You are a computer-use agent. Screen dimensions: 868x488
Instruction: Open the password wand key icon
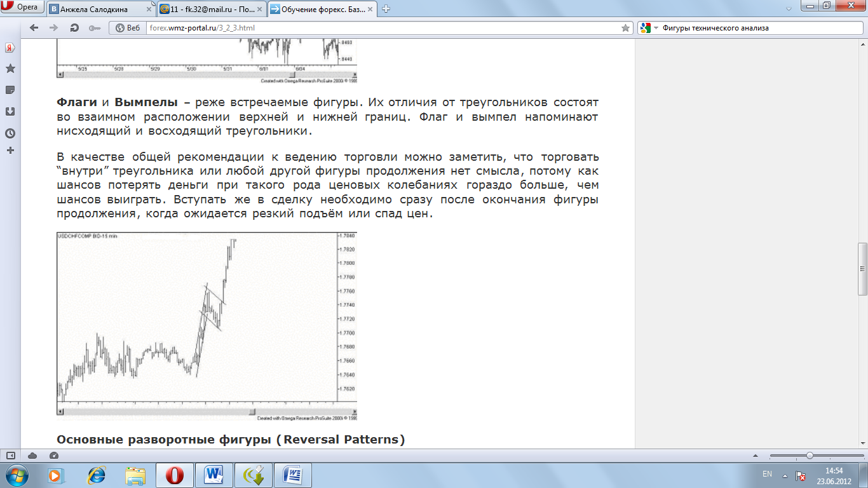(95, 28)
